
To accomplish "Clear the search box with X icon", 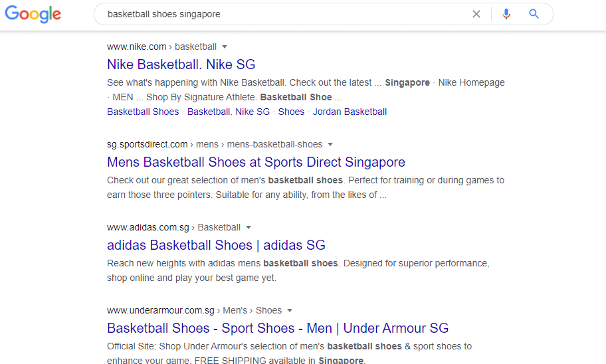I will [476, 14].
